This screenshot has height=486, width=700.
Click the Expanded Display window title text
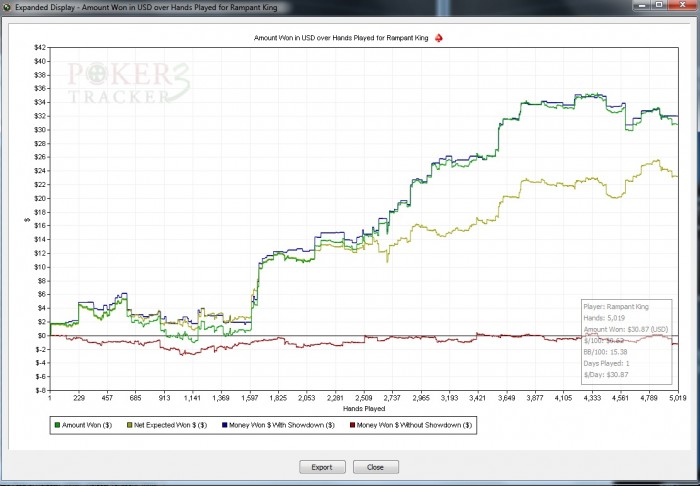tap(146, 8)
